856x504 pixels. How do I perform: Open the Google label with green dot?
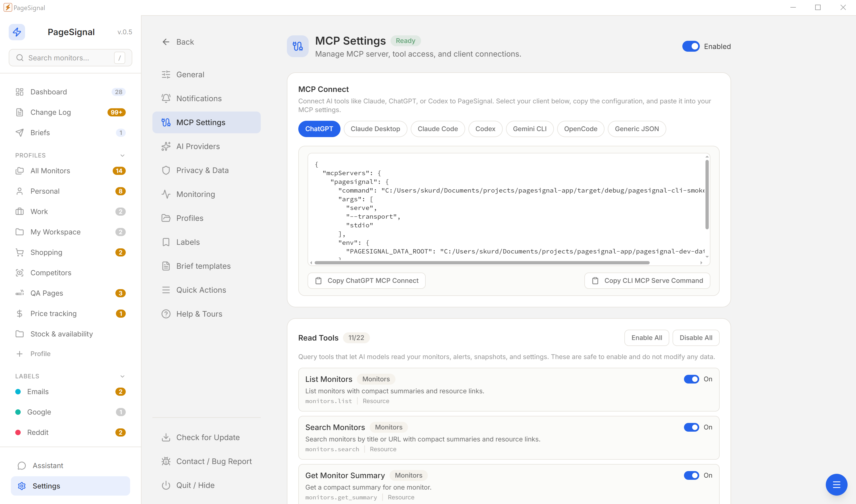coord(70,412)
